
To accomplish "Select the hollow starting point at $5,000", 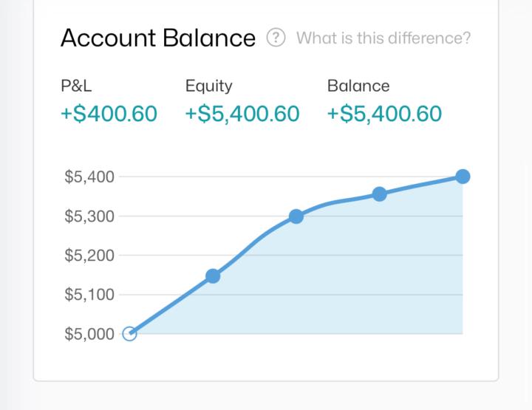I will click(129, 334).
